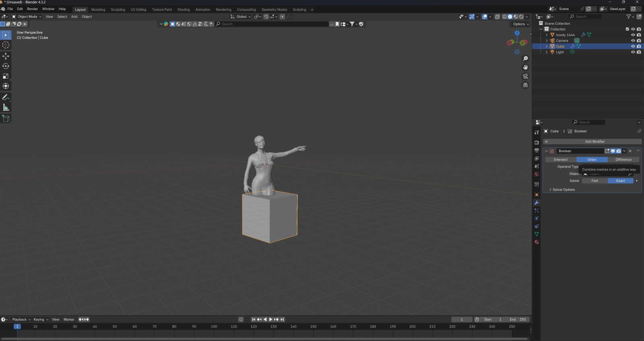Select the Scale tool
The height and width of the screenshot is (341, 644).
pos(6,76)
